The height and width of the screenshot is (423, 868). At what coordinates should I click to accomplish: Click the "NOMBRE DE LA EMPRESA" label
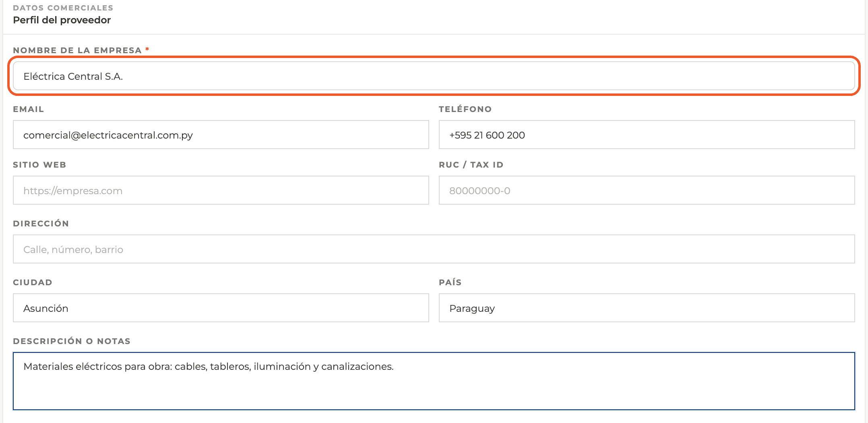tap(77, 50)
